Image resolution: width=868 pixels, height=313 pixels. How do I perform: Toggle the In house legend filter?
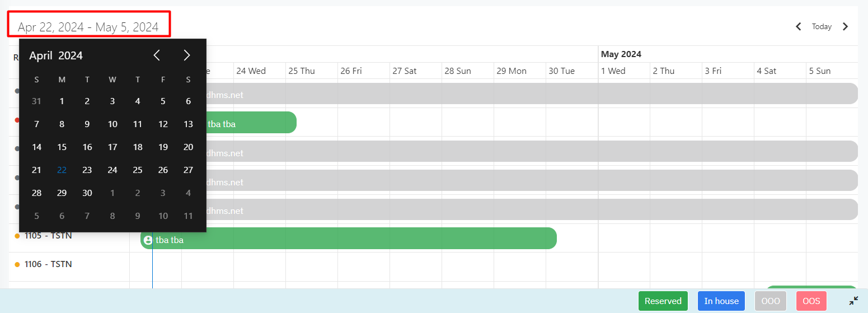pos(721,301)
